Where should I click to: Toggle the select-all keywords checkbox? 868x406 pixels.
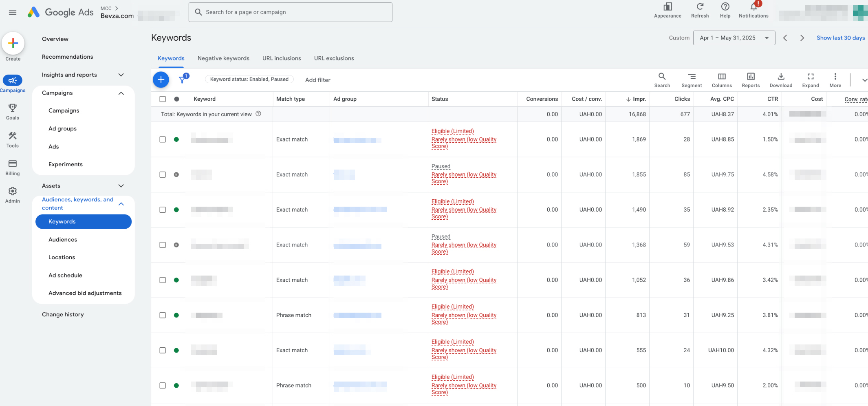point(163,99)
